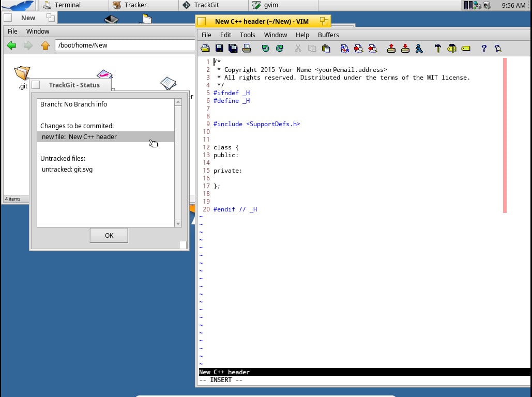Go back with the green left arrow

(11, 45)
